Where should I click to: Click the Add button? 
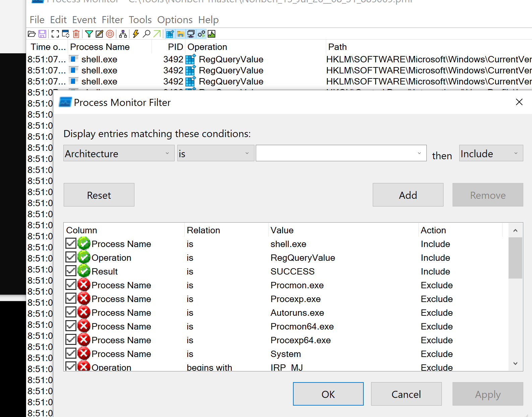click(408, 195)
